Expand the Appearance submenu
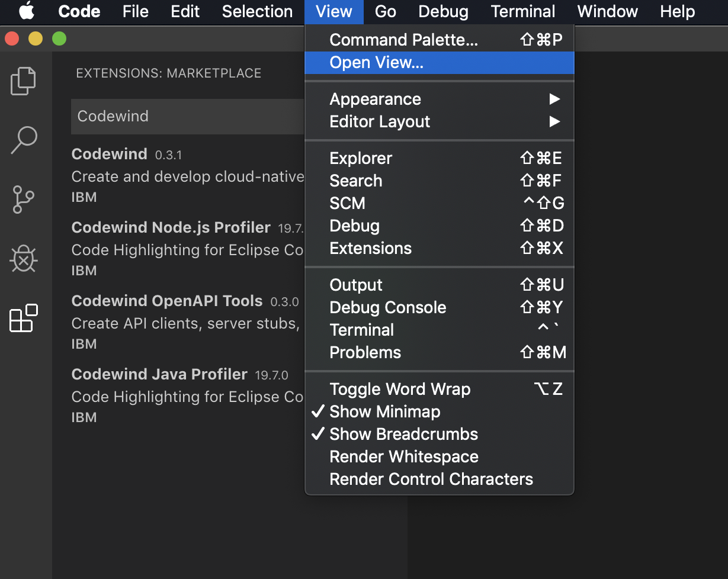This screenshot has height=579, width=728. coord(439,99)
